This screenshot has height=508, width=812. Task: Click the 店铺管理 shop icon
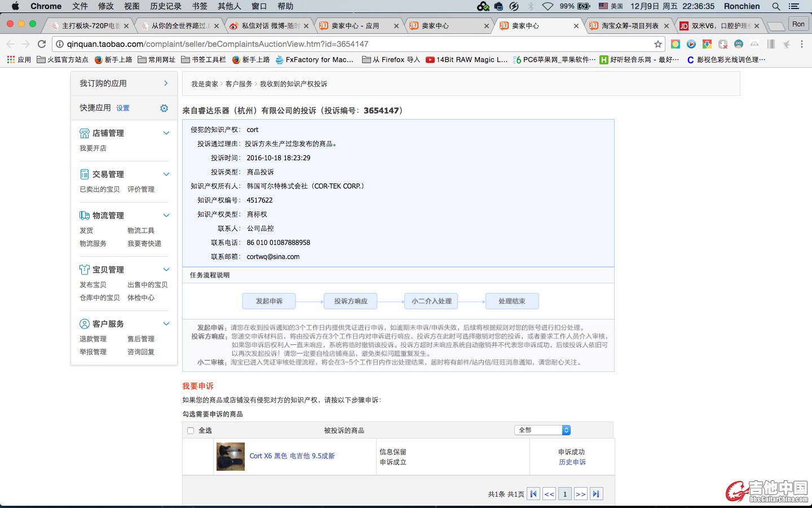[x=85, y=133]
